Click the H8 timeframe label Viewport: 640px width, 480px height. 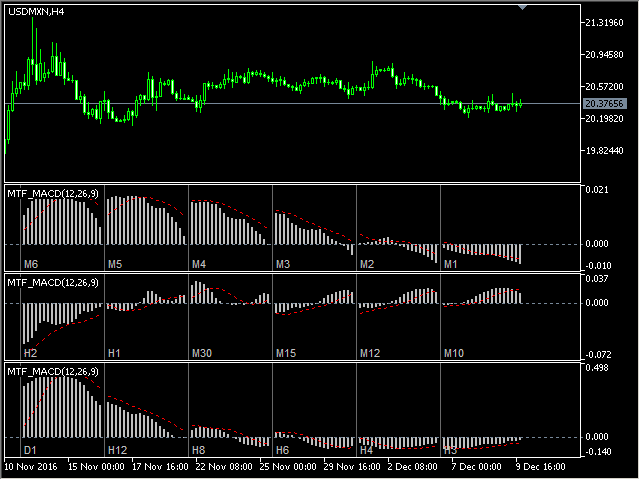[x=198, y=450]
